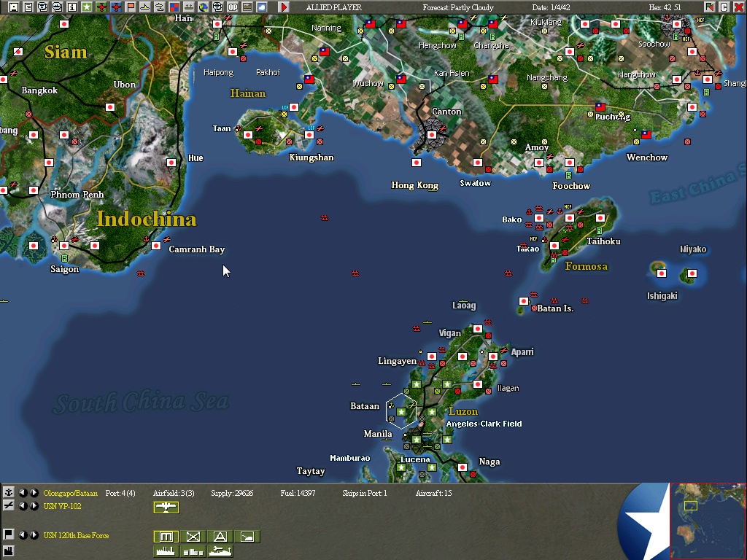Select the 'A' marked unit symbol
Image resolution: width=747 pixels, height=560 pixels.
coord(220,537)
